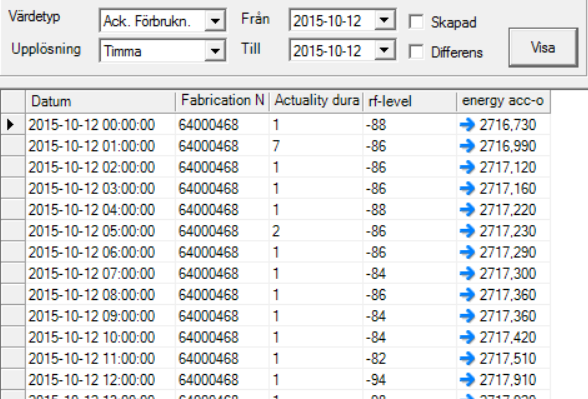Select the cell 2015-10-12 07:00:00

pyautogui.click(x=100, y=273)
